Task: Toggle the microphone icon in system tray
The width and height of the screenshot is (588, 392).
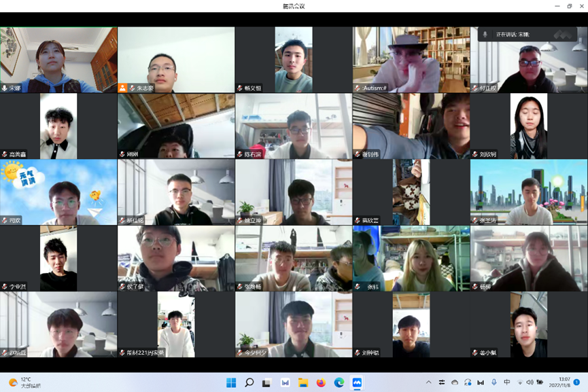Action: pos(494,382)
